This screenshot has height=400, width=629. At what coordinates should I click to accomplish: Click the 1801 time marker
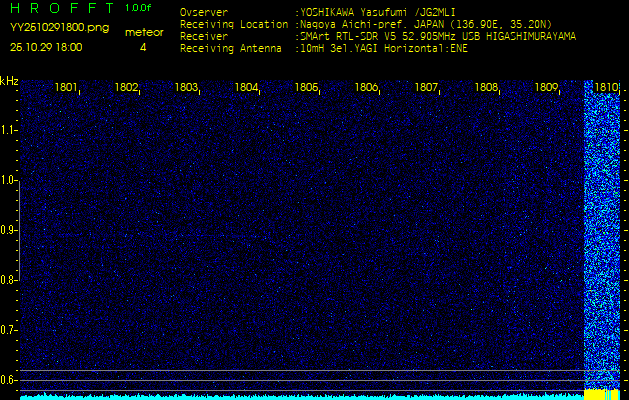click(x=66, y=87)
